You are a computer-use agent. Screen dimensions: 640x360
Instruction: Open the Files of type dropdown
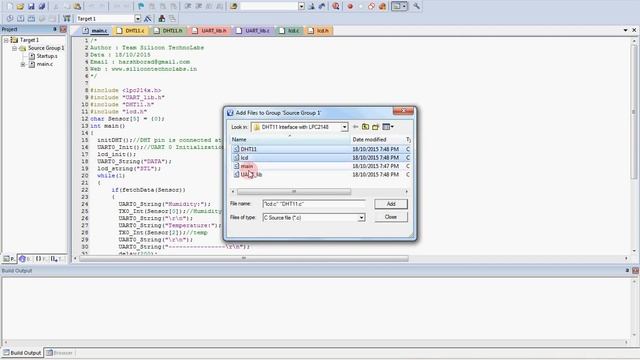pos(361,218)
